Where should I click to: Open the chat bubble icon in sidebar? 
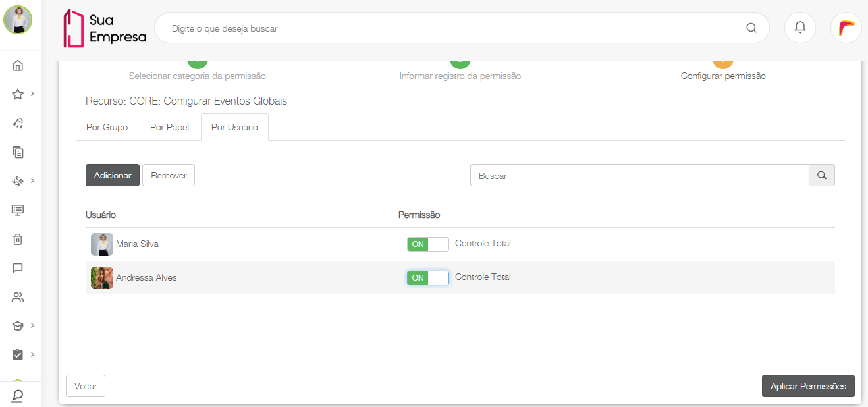18,268
